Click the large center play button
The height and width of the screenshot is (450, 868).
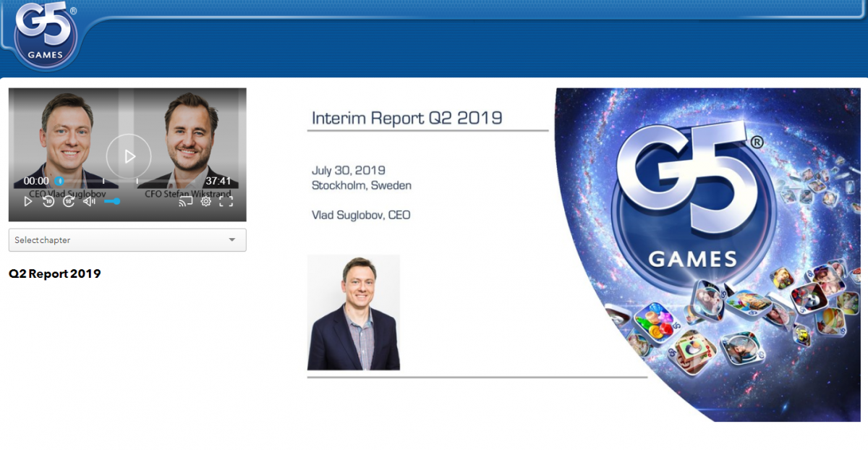tap(129, 156)
